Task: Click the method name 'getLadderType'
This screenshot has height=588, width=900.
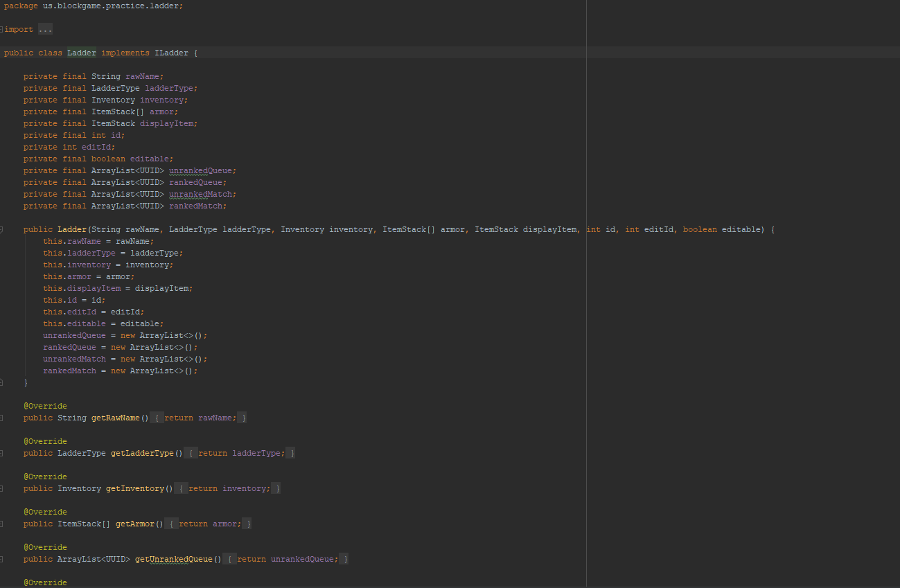Action: [x=142, y=453]
